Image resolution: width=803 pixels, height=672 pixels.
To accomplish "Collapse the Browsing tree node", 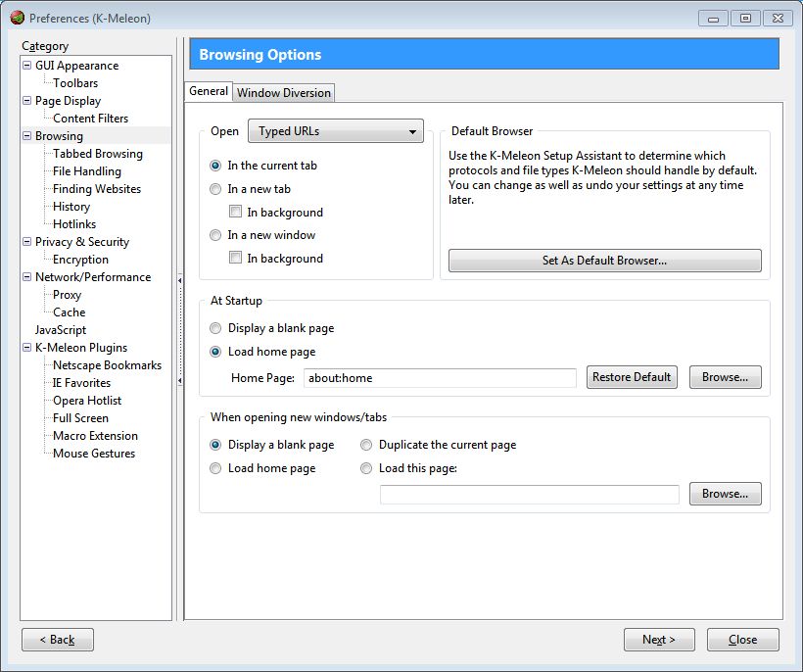I will [x=27, y=136].
